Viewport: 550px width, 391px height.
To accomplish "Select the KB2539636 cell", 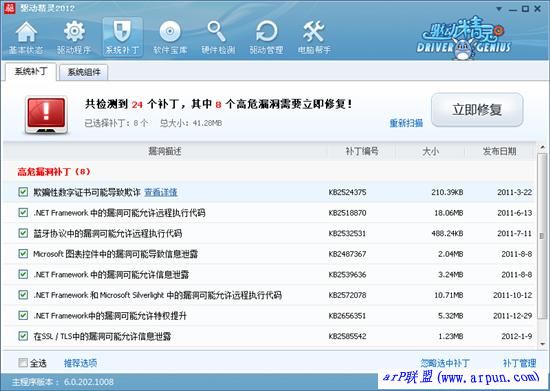I will (x=347, y=275).
